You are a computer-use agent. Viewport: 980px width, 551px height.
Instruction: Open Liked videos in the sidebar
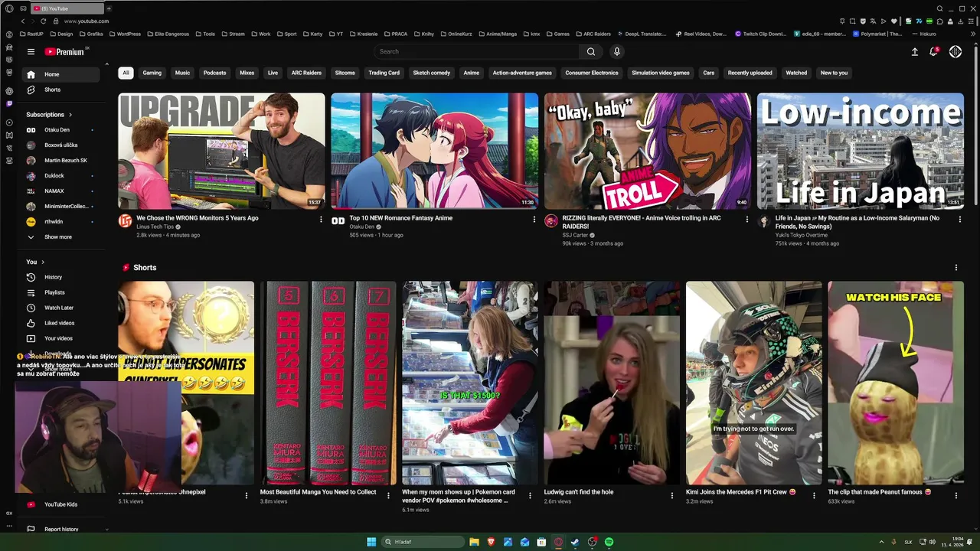pyautogui.click(x=61, y=323)
